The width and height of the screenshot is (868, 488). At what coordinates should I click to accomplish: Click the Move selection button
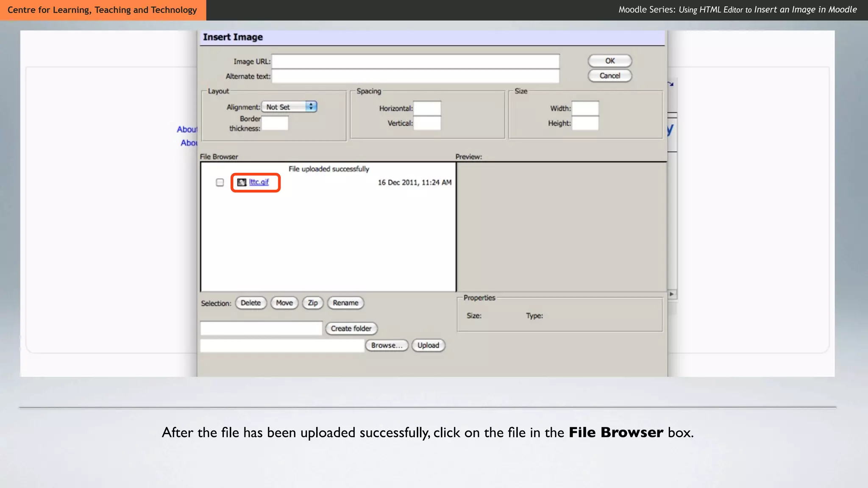pyautogui.click(x=284, y=303)
